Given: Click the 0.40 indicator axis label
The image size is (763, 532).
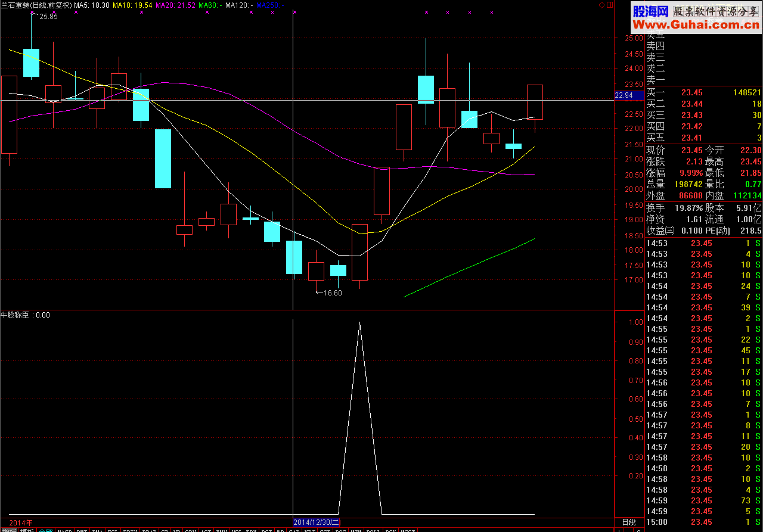Looking at the screenshot, I should (635, 438).
